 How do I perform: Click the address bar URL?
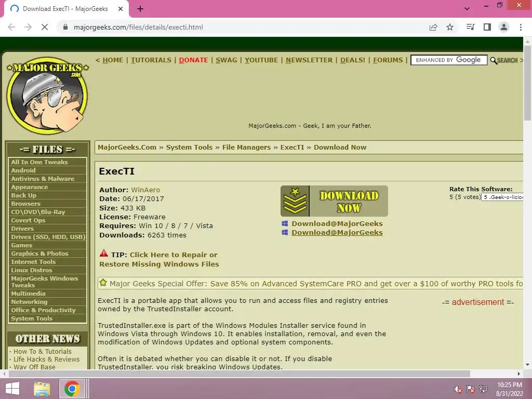138,27
